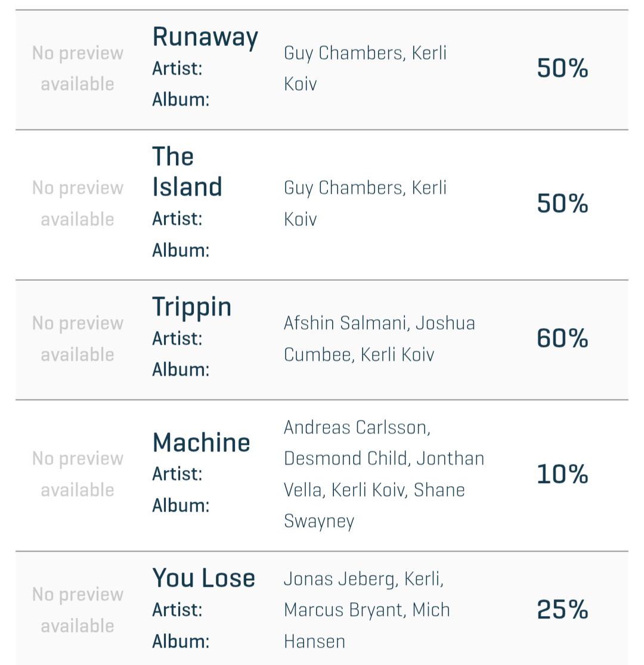Click Runaway's 'No preview available' placeholder

tap(78, 69)
